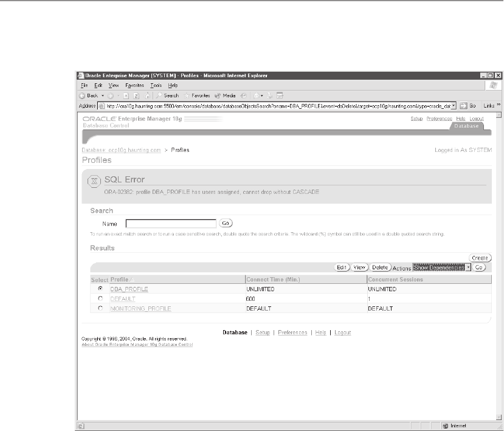Click the Refresh page icon
The width and height of the screenshot is (504, 431).
[136, 96]
